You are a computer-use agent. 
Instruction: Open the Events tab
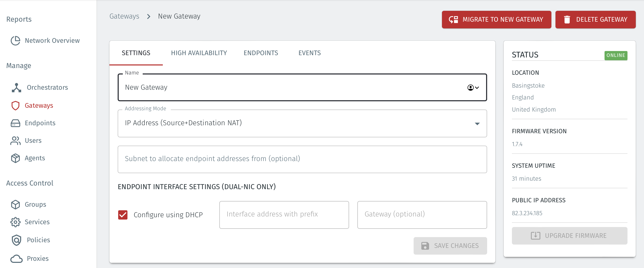(x=309, y=53)
